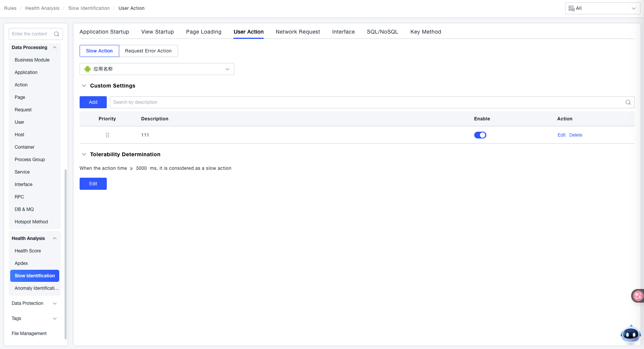
Task: Select the Slow Action option
Action: [99, 51]
